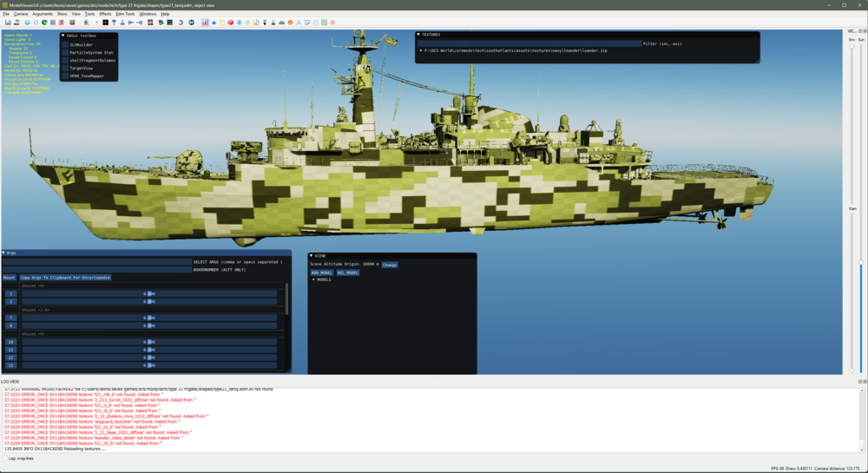Open the Effects menu
868x473 pixels.
[x=105, y=14]
